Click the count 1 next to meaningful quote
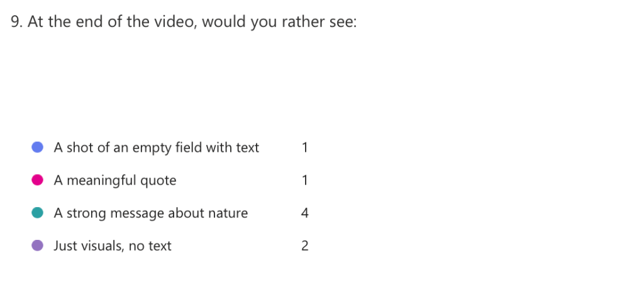This screenshot has width=644, height=289. pos(305,181)
